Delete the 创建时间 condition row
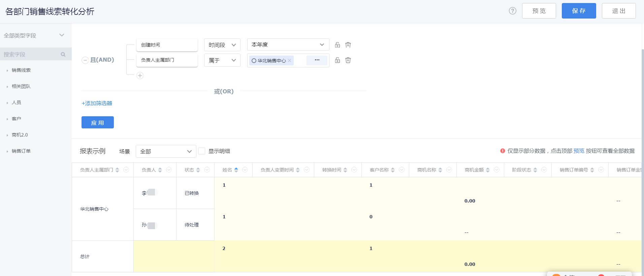This screenshot has height=276, width=644. [348, 45]
